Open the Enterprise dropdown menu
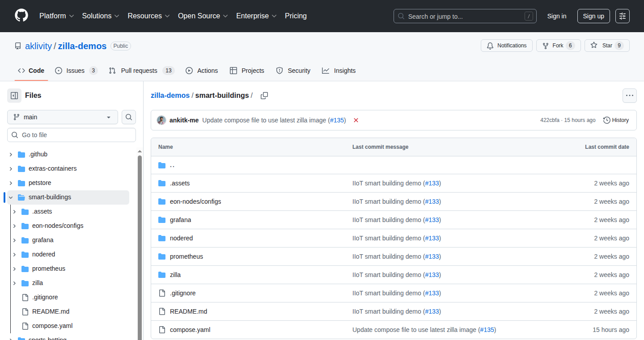The width and height of the screenshot is (644, 340). coord(257,16)
